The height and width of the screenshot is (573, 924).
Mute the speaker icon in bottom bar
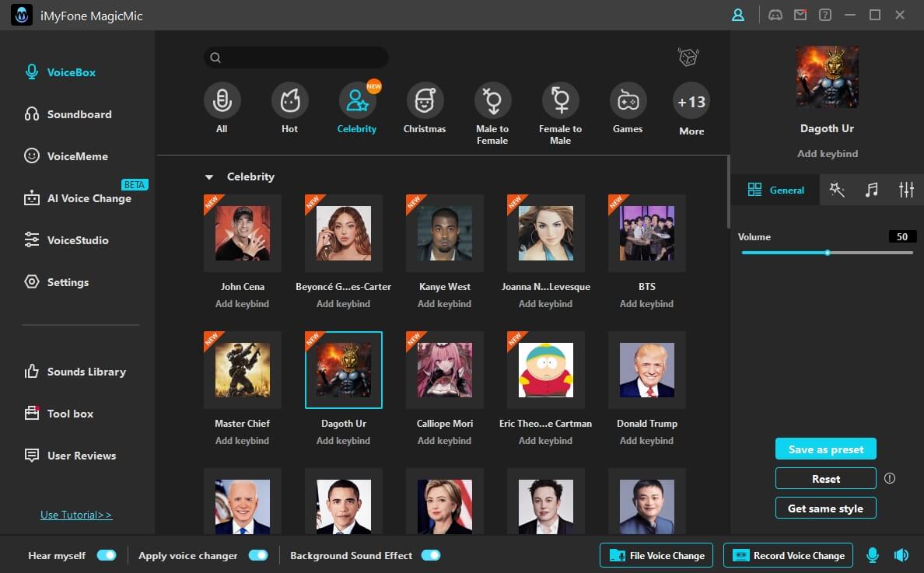point(901,555)
